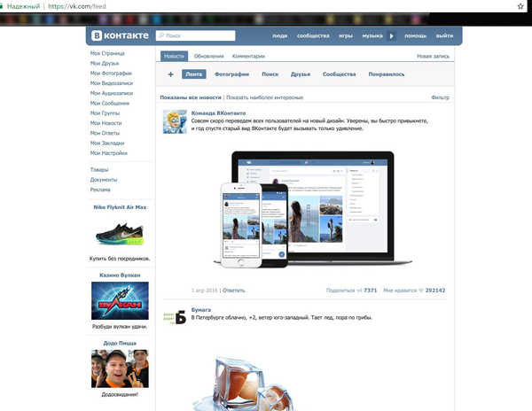Bookmark page with the star icon
This screenshot has width=532, height=411.
pyautogui.click(x=520, y=6)
